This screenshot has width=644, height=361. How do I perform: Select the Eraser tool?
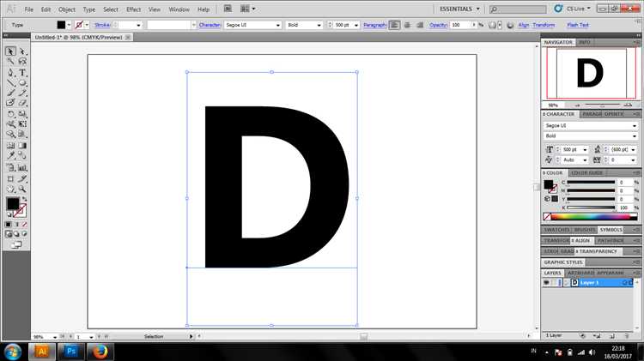click(x=22, y=103)
